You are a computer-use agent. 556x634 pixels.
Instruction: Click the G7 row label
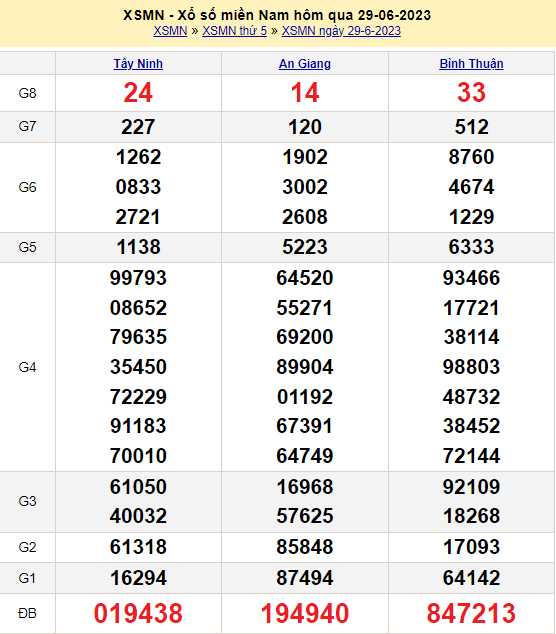27,127
